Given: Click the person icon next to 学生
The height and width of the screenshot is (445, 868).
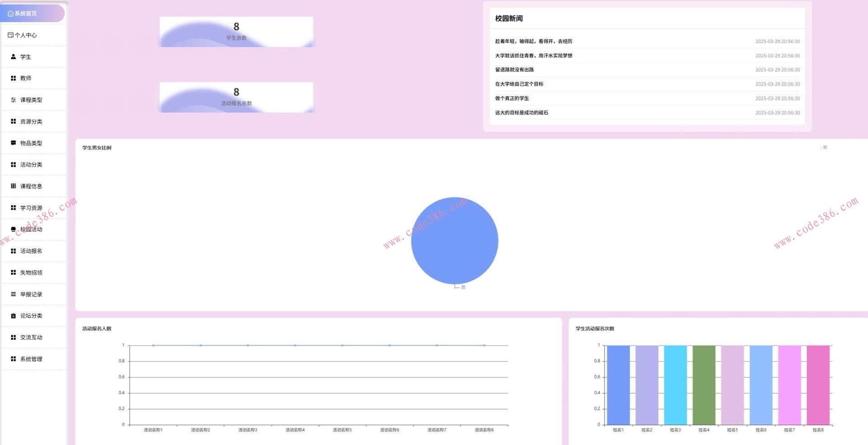Looking at the screenshot, I should click(x=14, y=57).
